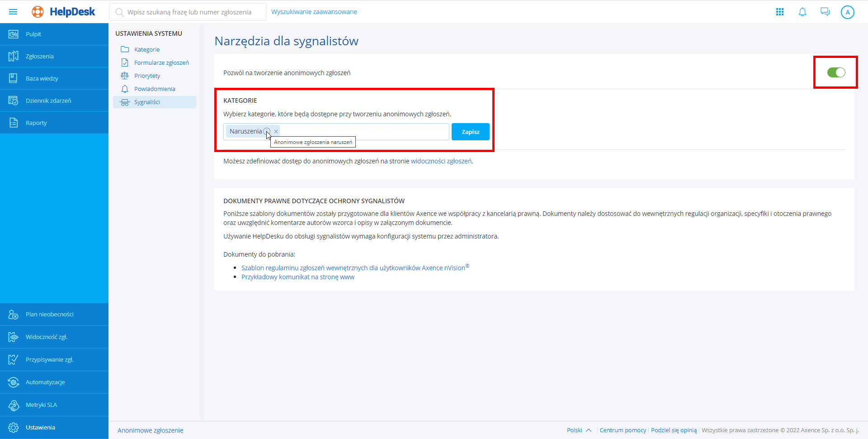This screenshot has width=868, height=439.
Task: Open the Kategorie settings item
Action: point(147,49)
